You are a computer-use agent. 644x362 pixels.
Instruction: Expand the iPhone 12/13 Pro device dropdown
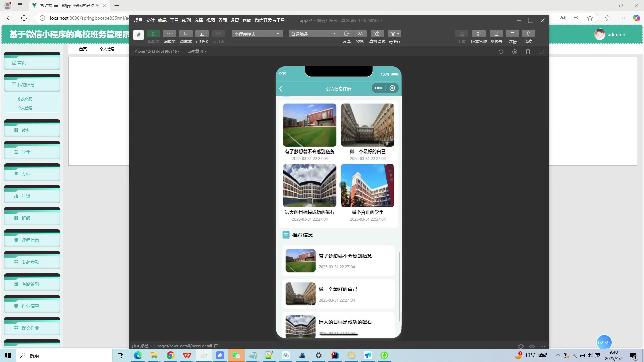[156, 51]
